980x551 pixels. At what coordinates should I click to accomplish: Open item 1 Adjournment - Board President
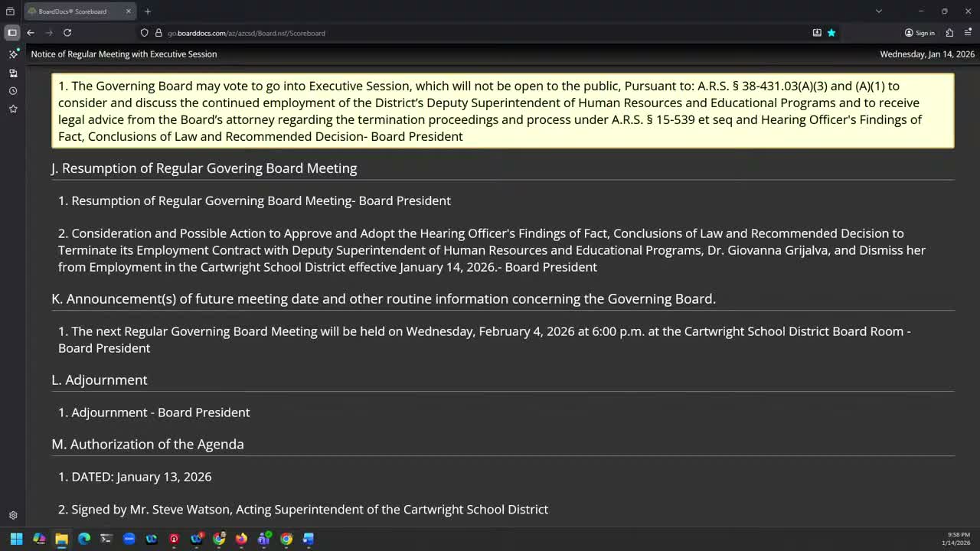tap(154, 412)
